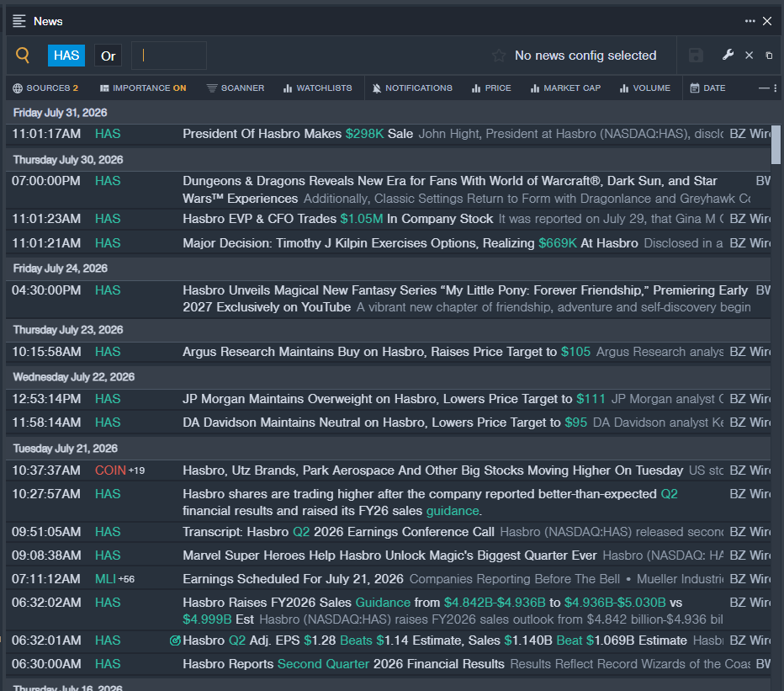Open Argus Research Maintains Buy story
Viewport: 784px width, 691px height.
click(x=386, y=352)
